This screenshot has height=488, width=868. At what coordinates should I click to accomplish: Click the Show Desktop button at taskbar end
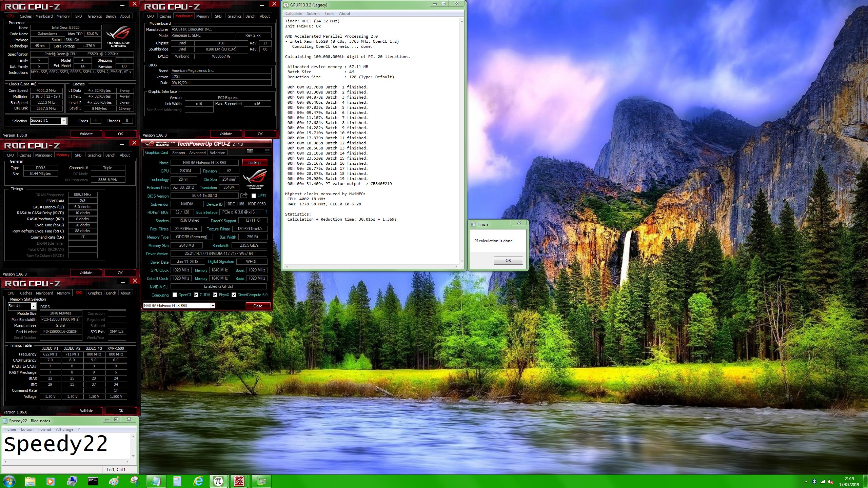[866, 481]
